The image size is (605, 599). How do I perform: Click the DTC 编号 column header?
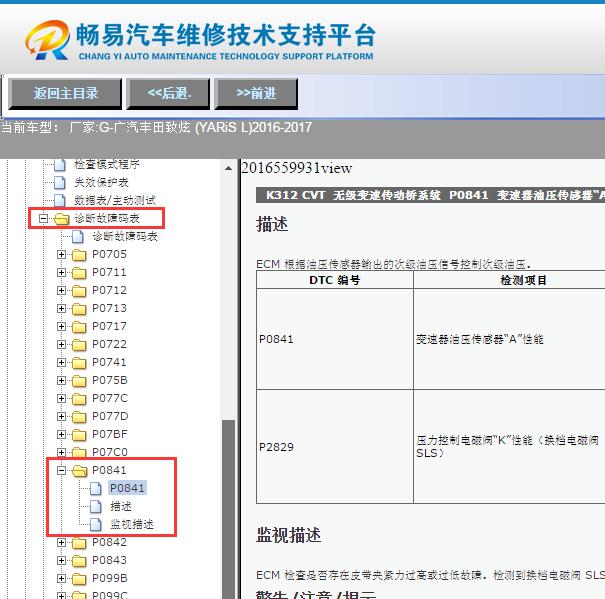(335, 280)
